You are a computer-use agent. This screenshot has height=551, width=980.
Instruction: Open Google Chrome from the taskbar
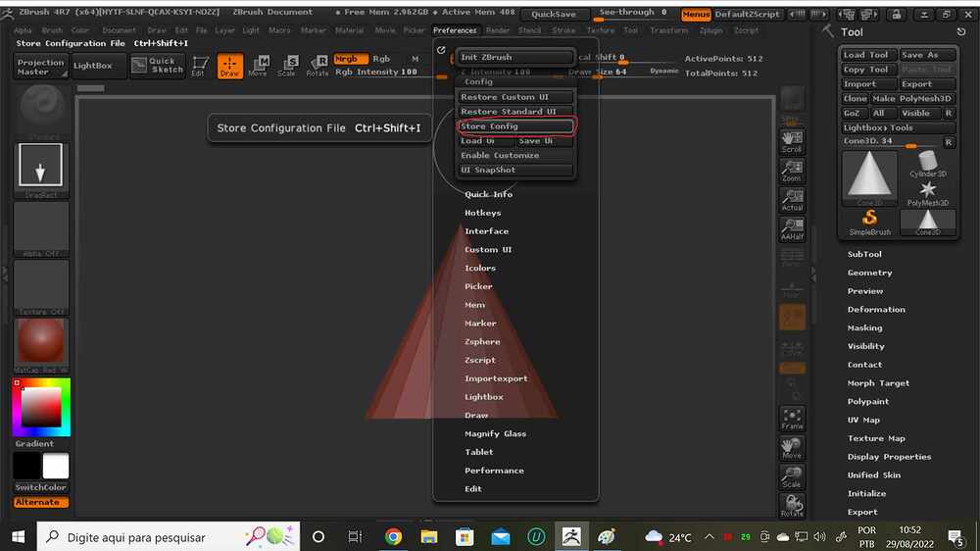coord(393,536)
